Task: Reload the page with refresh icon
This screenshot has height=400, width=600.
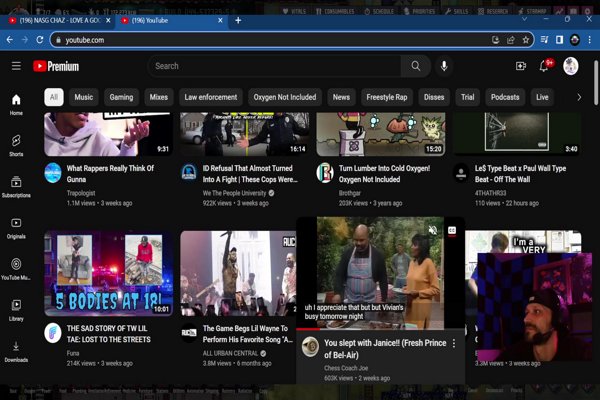Action: (x=40, y=40)
